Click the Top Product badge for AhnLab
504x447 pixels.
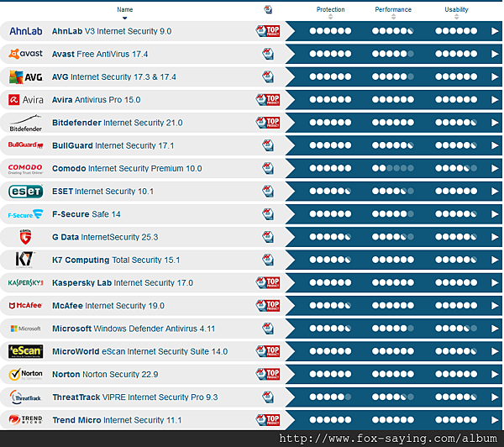tap(268, 31)
